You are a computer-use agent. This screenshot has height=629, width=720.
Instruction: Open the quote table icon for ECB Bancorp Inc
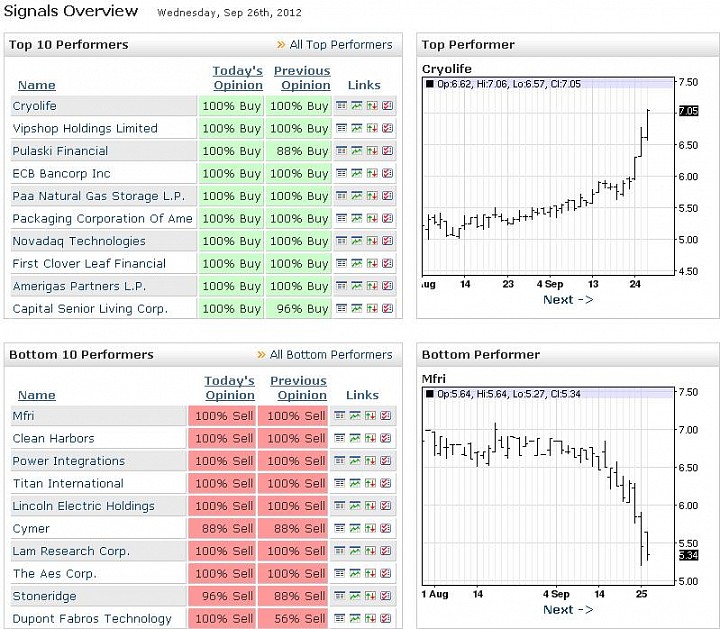(341, 173)
